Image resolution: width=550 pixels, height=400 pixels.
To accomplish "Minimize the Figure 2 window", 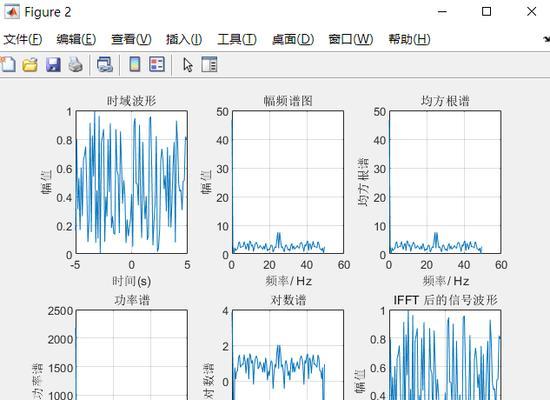I will pos(442,12).
